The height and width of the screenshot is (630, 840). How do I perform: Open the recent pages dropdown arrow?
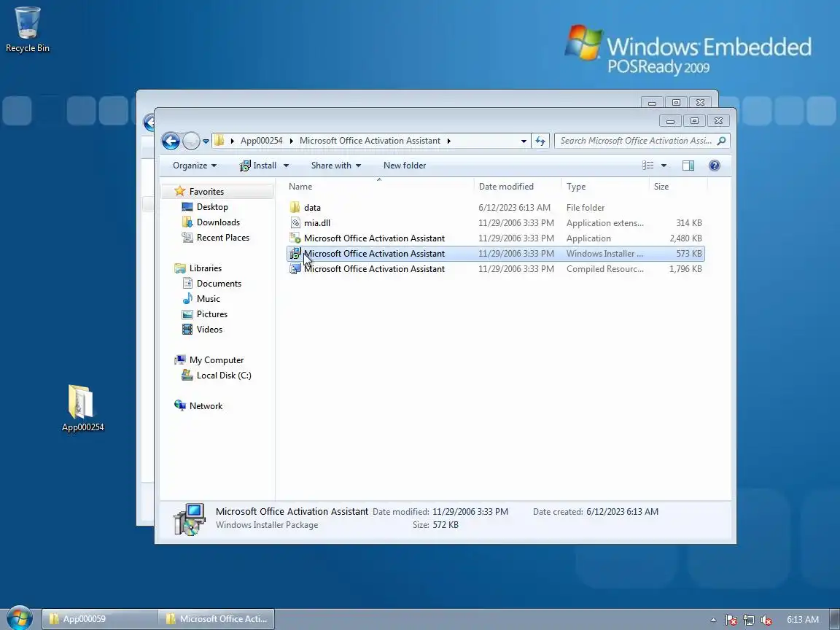coord(206,141)
